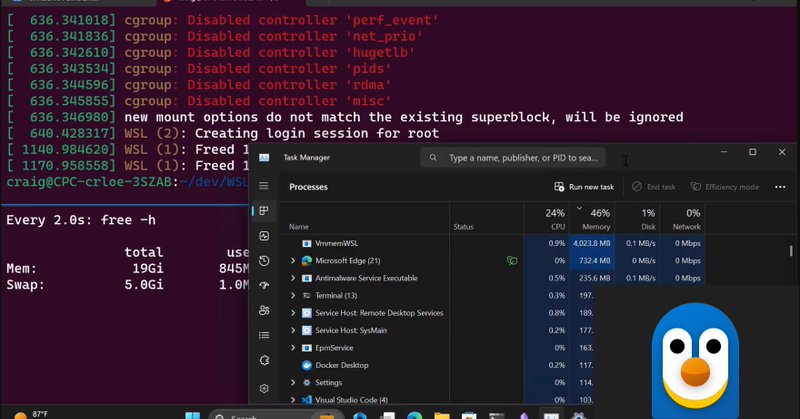Open the Performance page from the sidebar
This screenshot has height=419, width=800.
(x=264, y=236)
